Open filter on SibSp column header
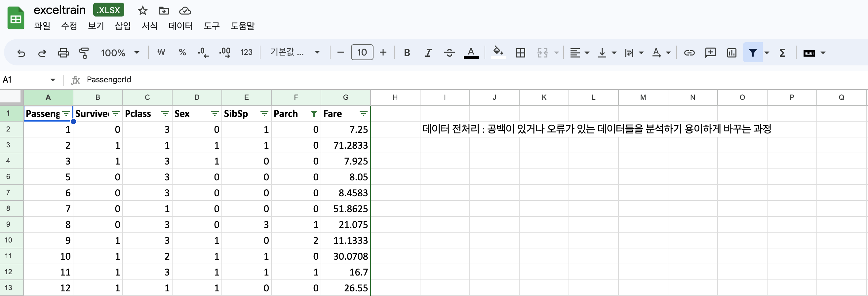 (x=264, y=114)
